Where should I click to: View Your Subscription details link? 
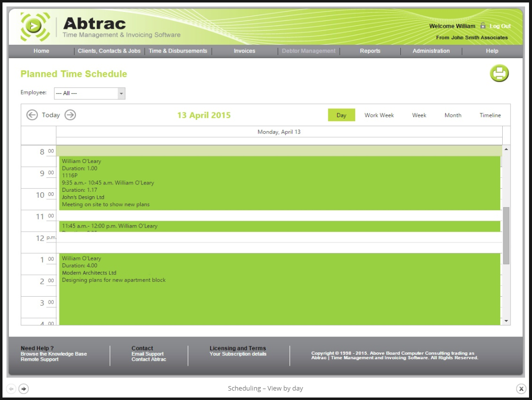pos(238,354)
